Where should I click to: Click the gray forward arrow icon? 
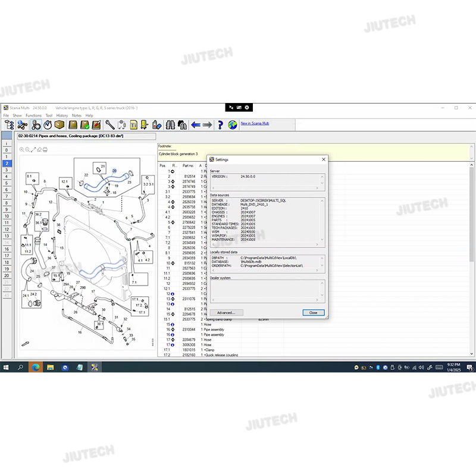[x=207, y=125]
